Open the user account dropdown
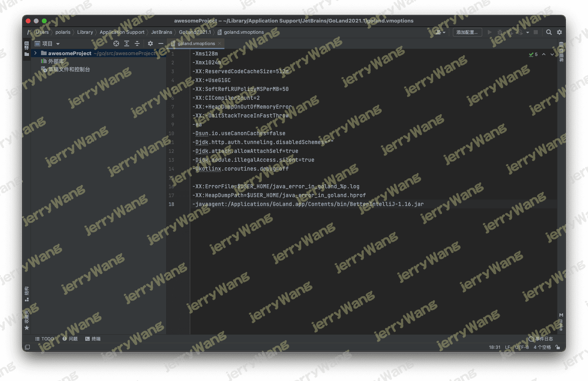This screenshot has height=381, width=588. coord(440,32)
